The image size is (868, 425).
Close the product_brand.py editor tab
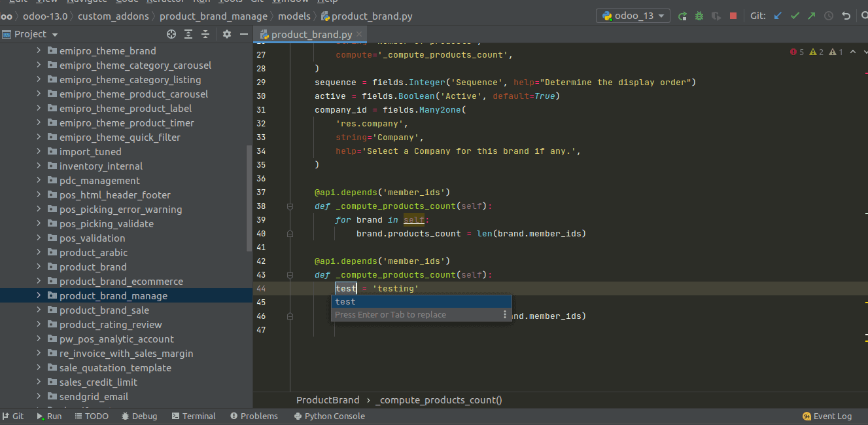pos(360,34)
